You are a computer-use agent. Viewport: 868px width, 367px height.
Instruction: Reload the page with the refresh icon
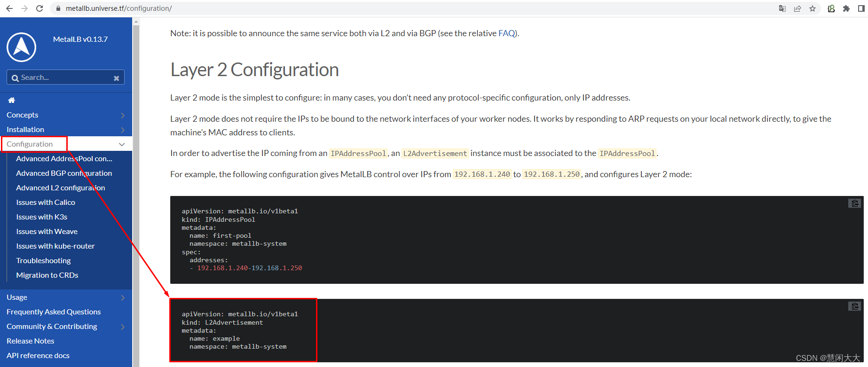tap(39, 8)
